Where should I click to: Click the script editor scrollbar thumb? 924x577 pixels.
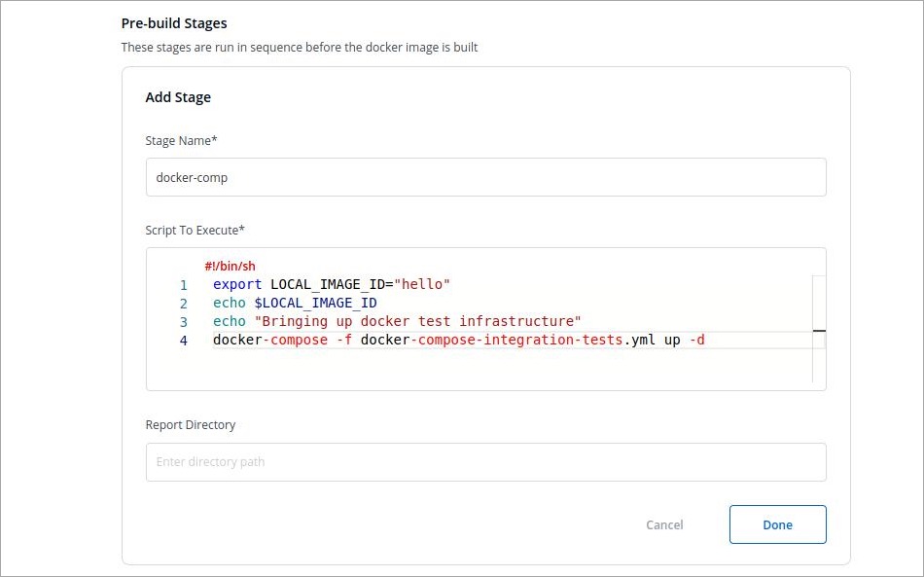819,332
